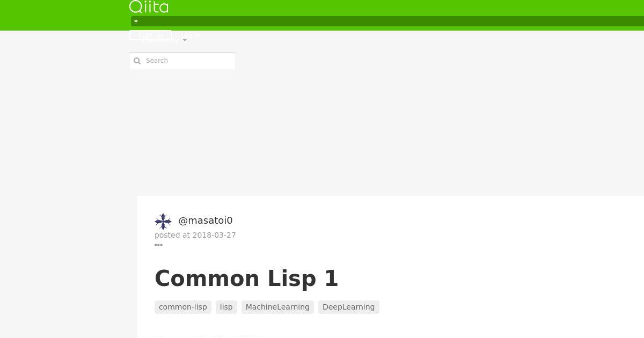
Task: Select the lisp tag
Action: point(226,307)
